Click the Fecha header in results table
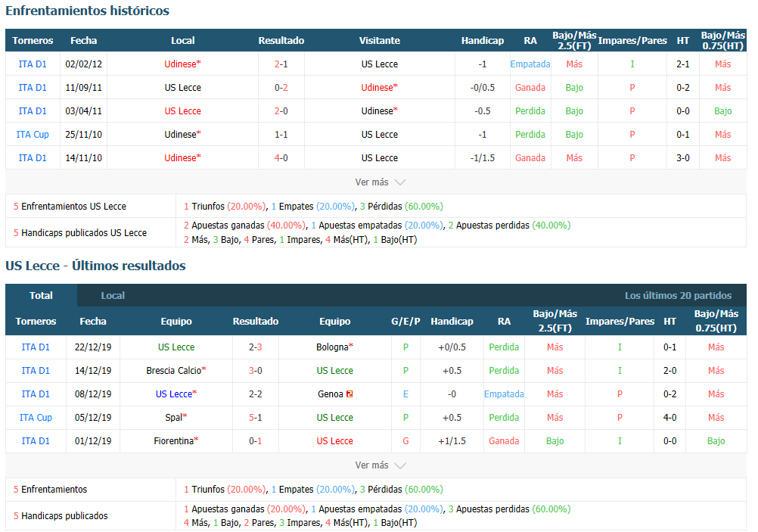The image size is (758, 532). click(93, 321)
